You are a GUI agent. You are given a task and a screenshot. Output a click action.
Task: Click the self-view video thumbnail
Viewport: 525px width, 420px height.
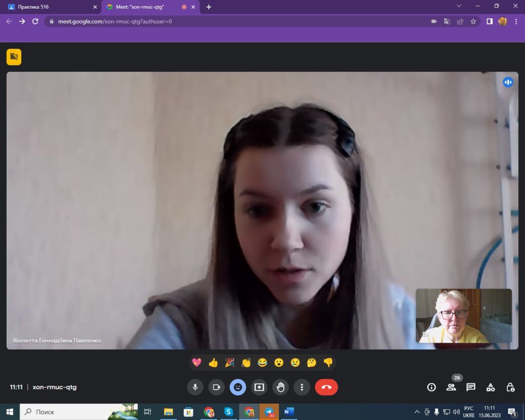(x=463, y=315)
